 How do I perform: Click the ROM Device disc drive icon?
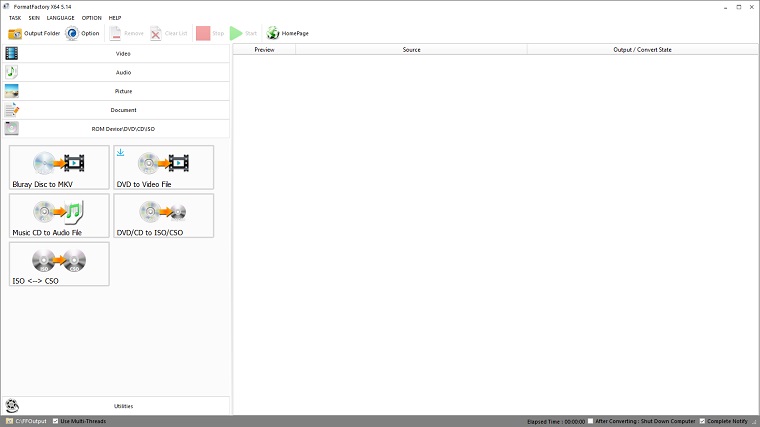point(12,128)
